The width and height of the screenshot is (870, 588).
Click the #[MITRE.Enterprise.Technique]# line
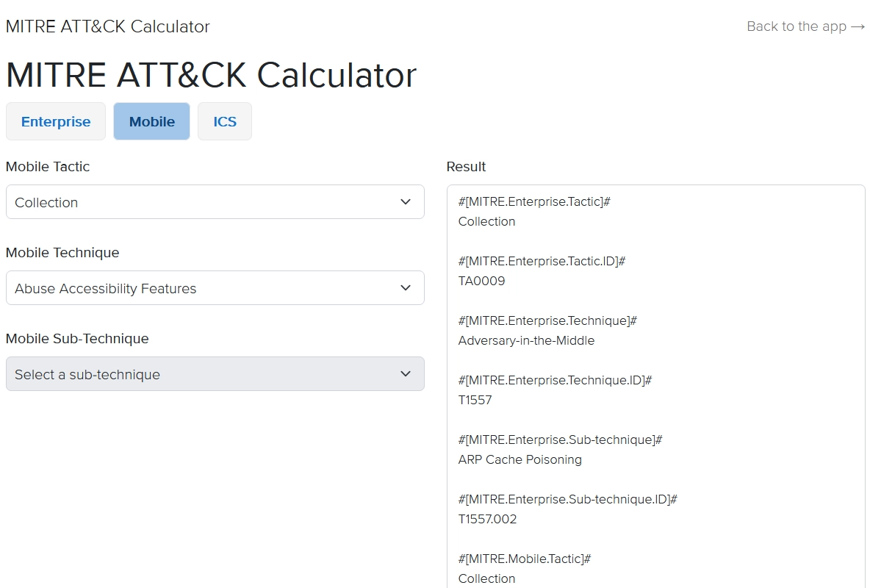[x=547, y=320]
